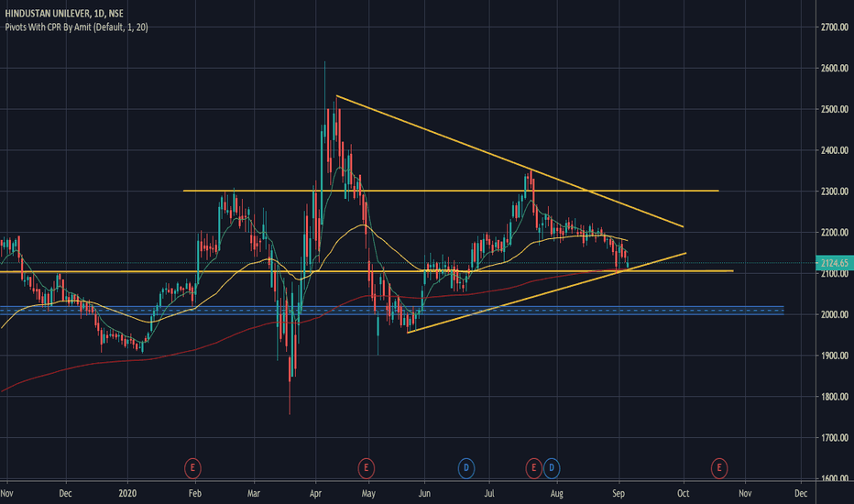The height and width of the screenshot is (504, 854).
Task: Click the 1800.00 price axis label
Action: (835, 396)
